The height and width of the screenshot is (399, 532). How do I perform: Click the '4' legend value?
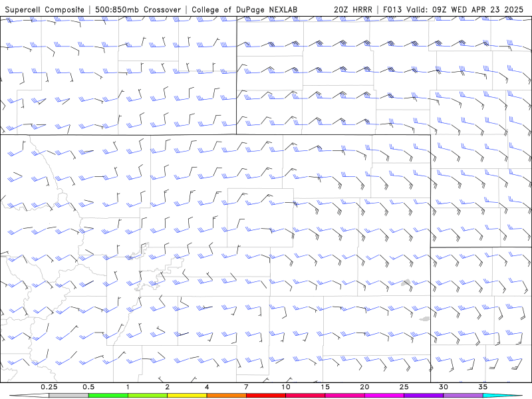coord(207,387)
